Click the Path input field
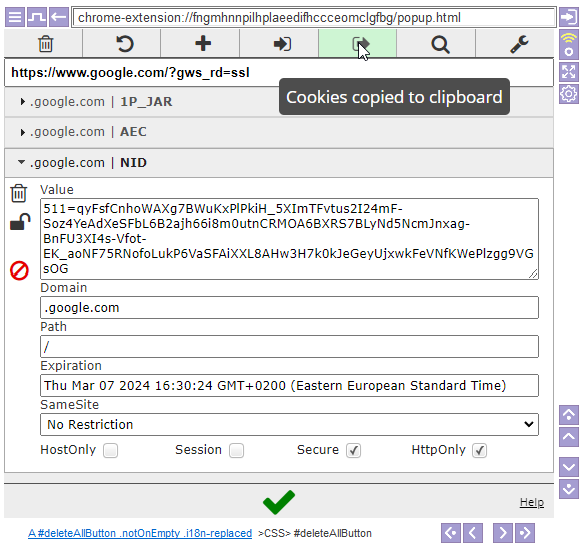The width and height of the screenshot is (584, 546). point(289,347)
